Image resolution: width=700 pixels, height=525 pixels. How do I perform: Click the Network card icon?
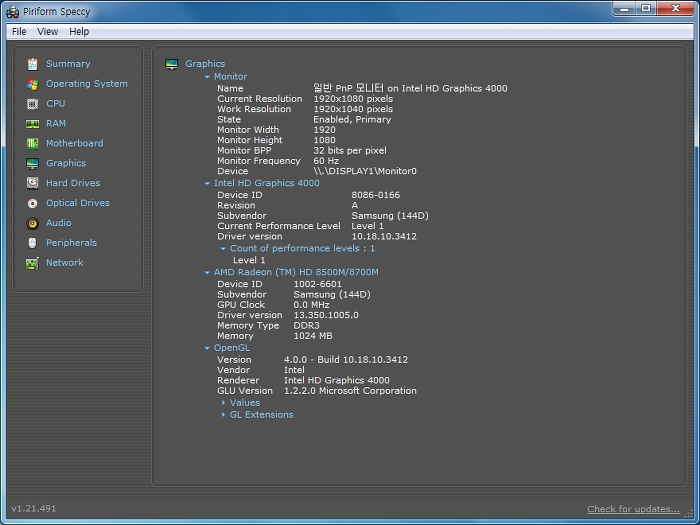point(32,263)
